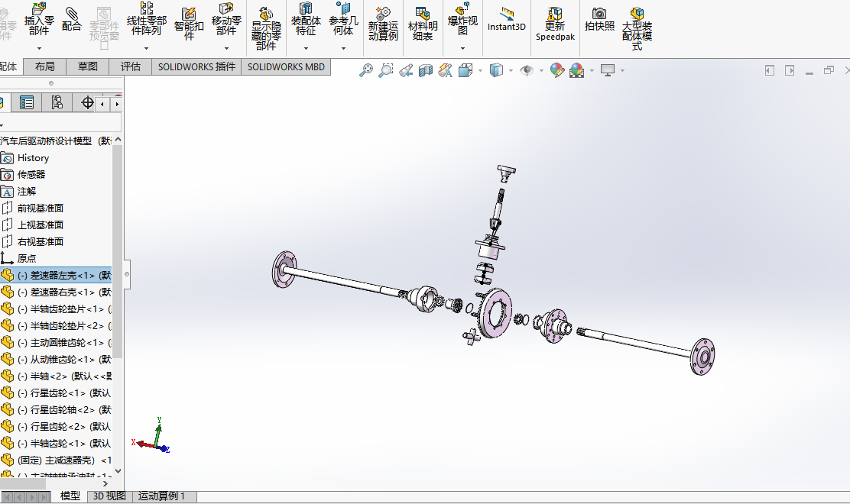Switch to the 草图 tab
Viewport: 850px width, 504px height.
coord(87,66)
